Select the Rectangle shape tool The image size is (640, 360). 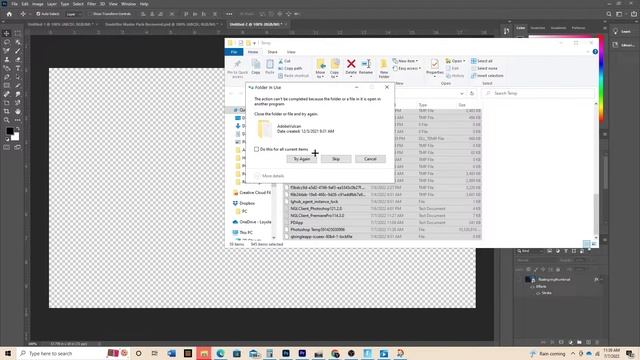tap(7, 85)
